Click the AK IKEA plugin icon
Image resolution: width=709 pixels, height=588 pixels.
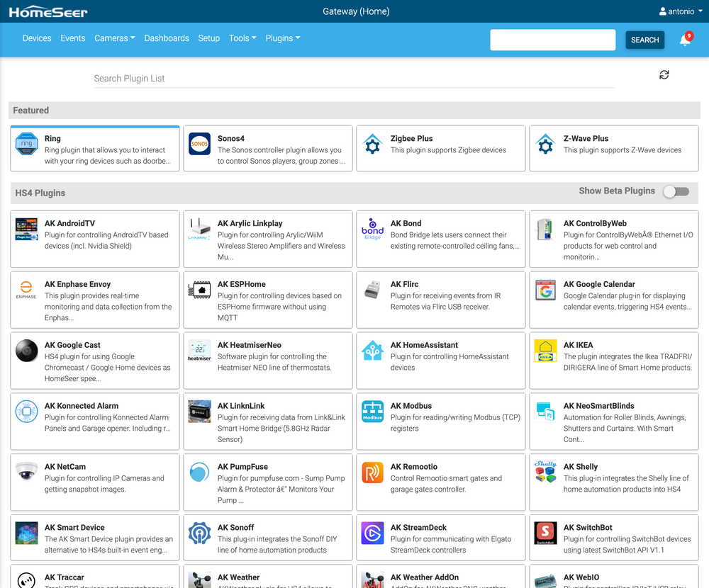[545, 351]
